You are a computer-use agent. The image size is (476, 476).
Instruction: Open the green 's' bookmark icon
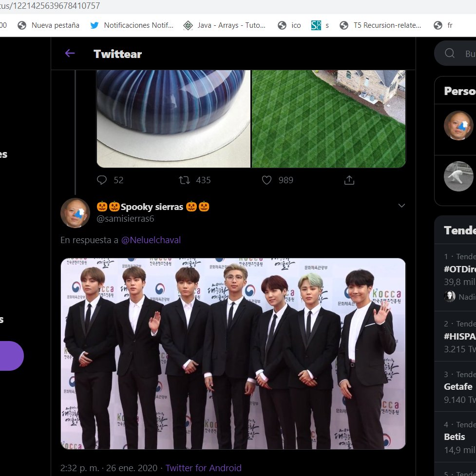click(x=316, y=25)
